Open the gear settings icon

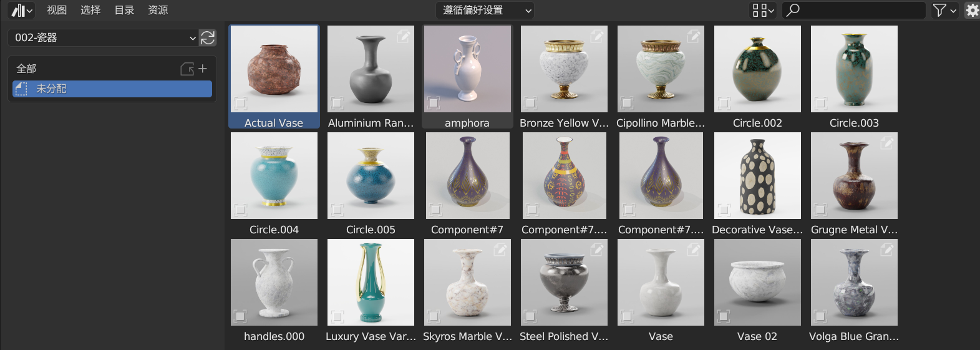point(972,10)
